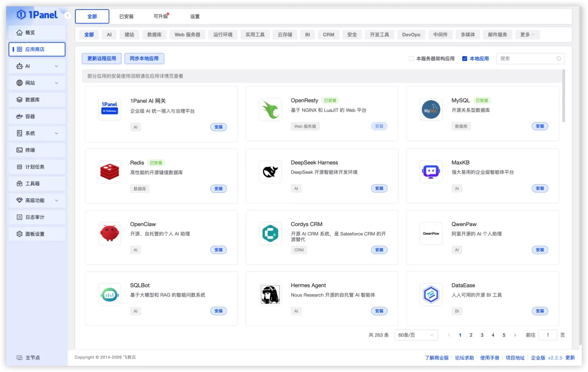Open the 计划任务 scheduled tasks icon
The width and height of the screenshot is (588, 372).
(20, 167)
